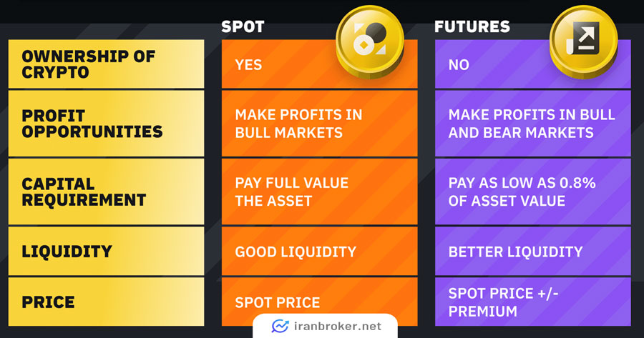Click the Liquidity yellow row label

click(x=106, y=251)
